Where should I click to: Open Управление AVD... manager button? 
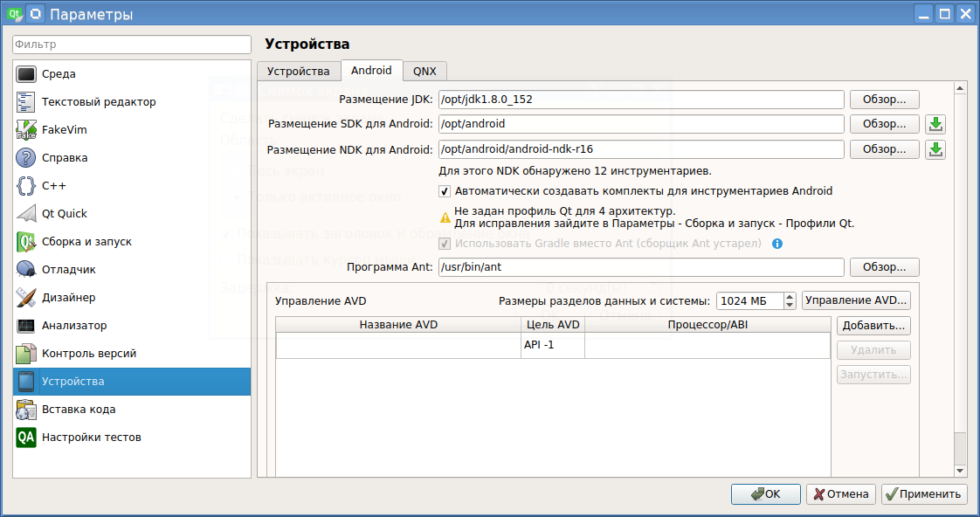(x=856, y=300)
